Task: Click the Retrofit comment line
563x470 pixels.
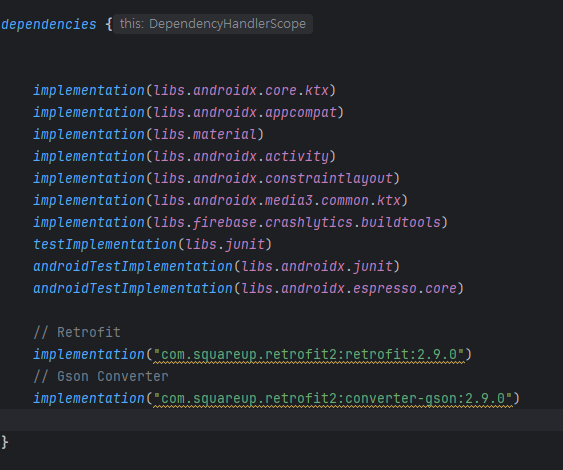Action: click(77, 332)
